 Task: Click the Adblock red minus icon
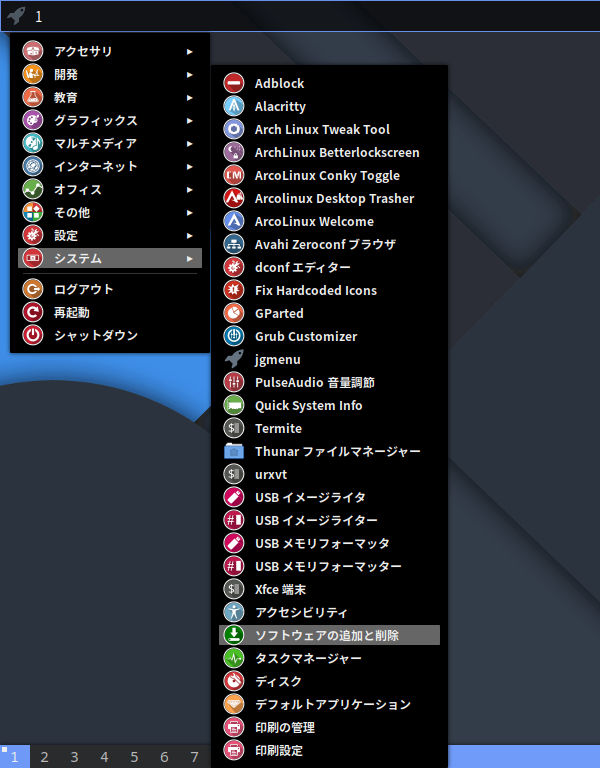(x=234, y=83)
